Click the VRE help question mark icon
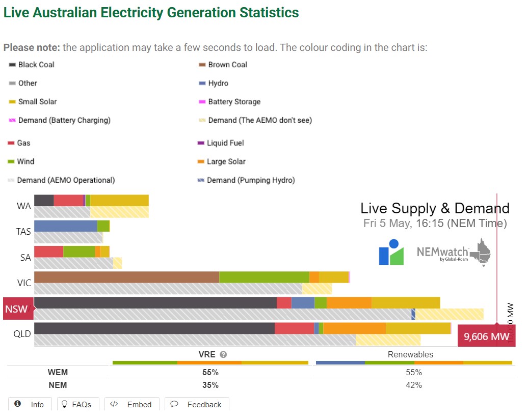 click(x=223, y=354)
